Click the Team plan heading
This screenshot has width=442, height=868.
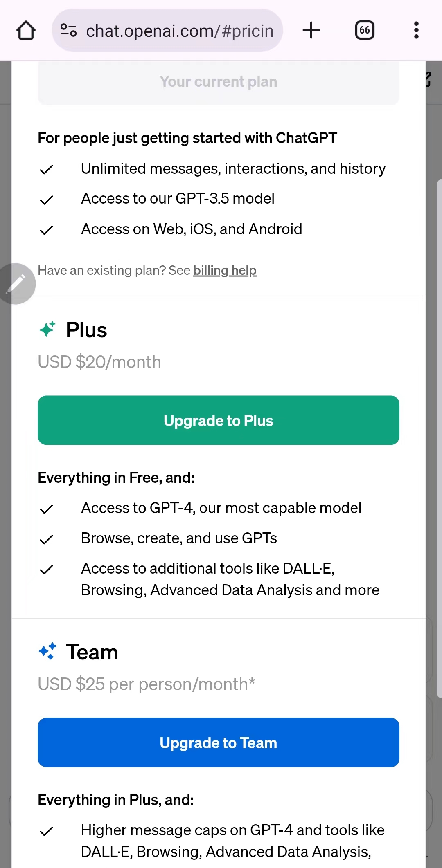(92, 652)
